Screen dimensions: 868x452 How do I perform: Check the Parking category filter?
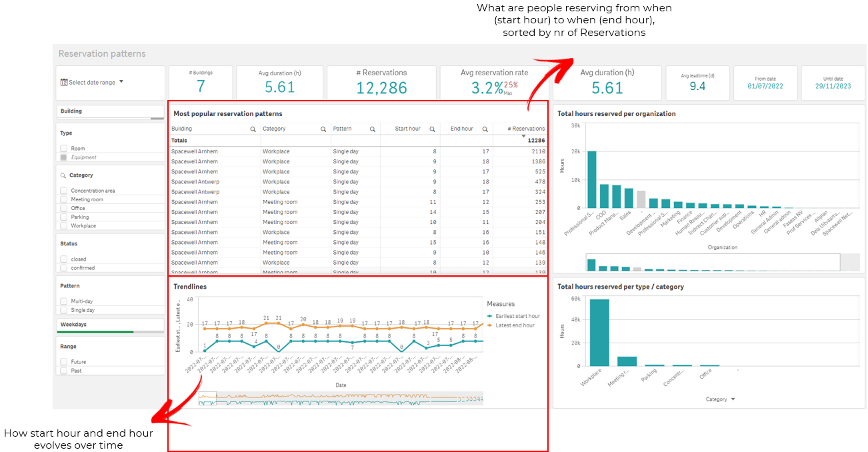coord(63,217)
